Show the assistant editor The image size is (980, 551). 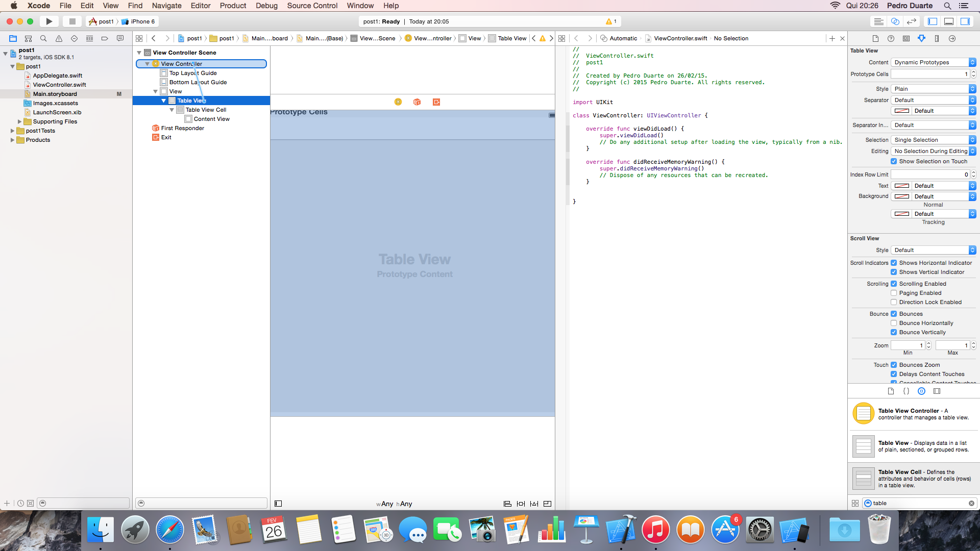pyautogui.click(x=895, y=21)
